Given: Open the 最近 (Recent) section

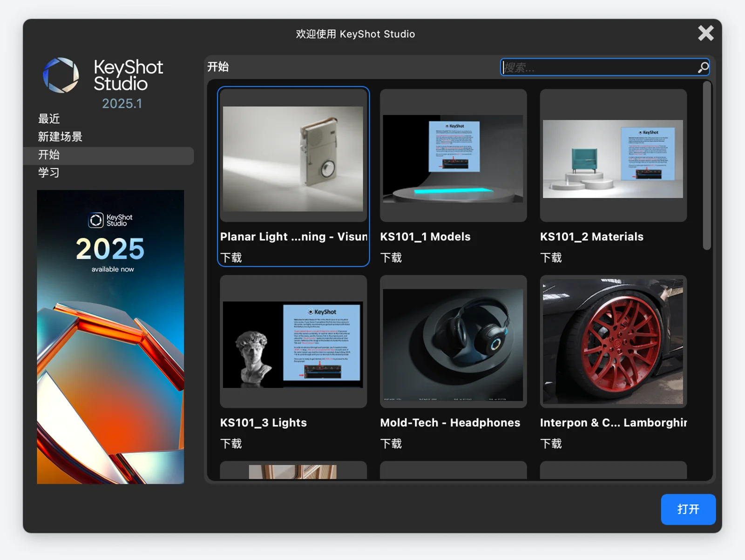Looking at the screenshot, I should click(49, 119).
